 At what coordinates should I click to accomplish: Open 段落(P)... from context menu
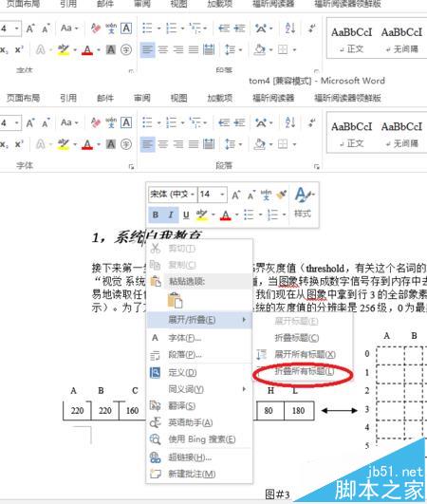tap(198, 355)
